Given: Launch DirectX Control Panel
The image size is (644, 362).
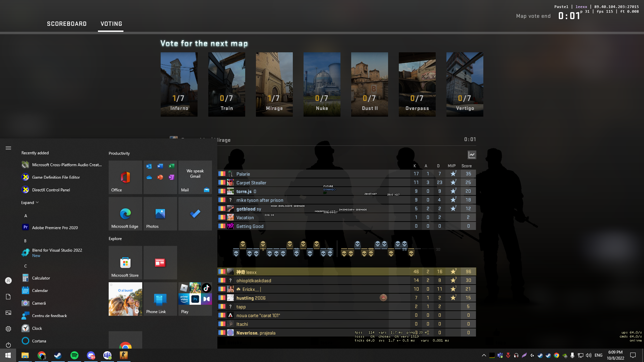Looking at the screenshot, I should point(62,190).
